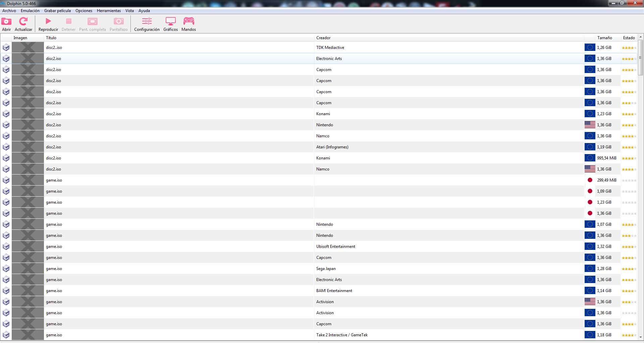Screen dimensions: 644x343
Task: Click the vertical scrollbar thumb of game list
Action: tap(640, 58)
